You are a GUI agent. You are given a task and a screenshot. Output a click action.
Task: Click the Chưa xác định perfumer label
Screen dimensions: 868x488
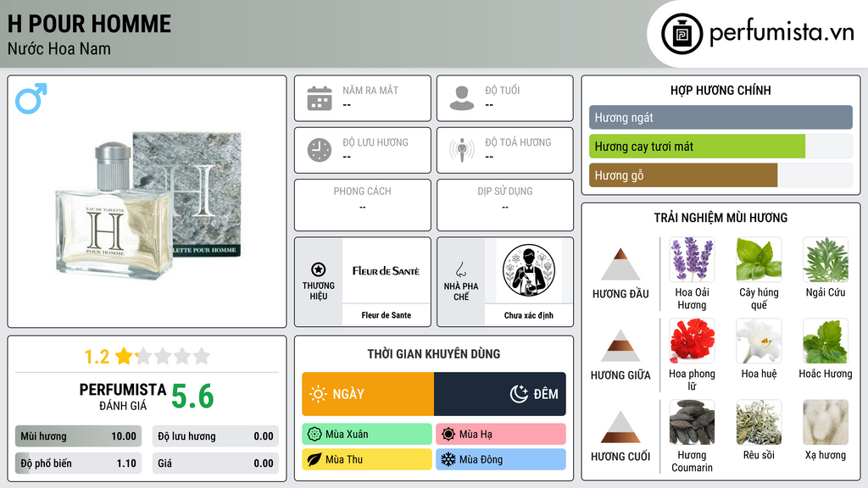click(529, 315)
